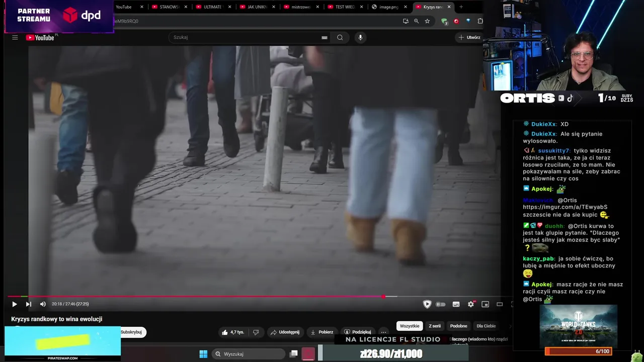Screen dimensions: 644x362
Task: Like the video with 4,7 tys.
Action: 232,332
